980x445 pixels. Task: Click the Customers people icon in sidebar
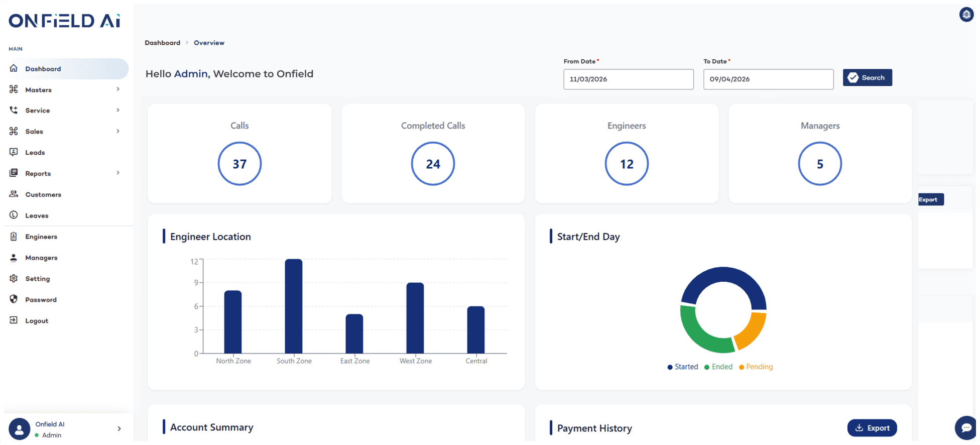coord(14,194)
